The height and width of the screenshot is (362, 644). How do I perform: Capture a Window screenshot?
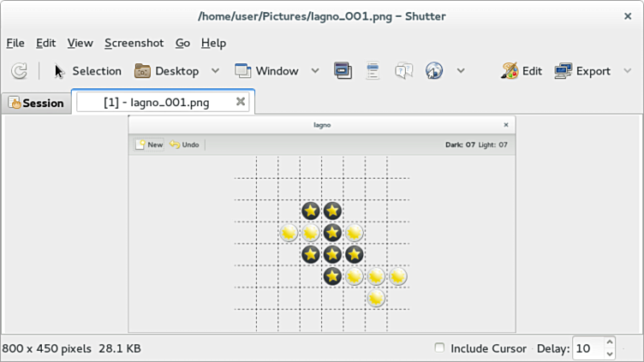coord(266,71)
